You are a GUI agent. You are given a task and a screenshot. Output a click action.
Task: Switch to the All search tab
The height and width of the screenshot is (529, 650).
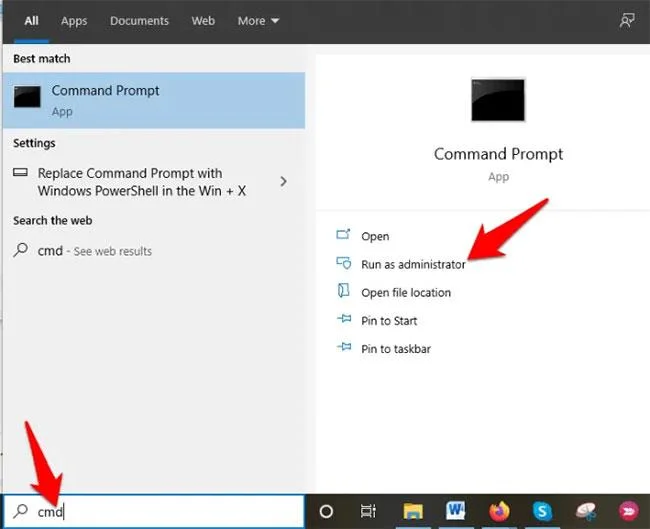[x=32, y=21]
